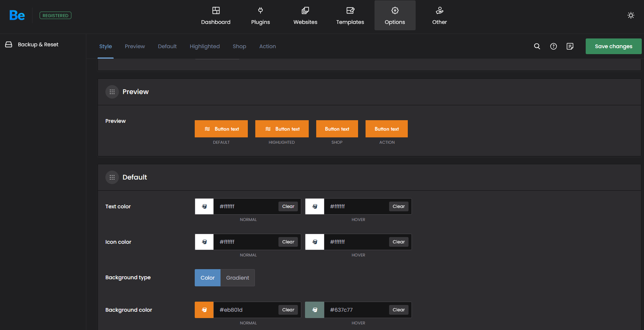Switch to the Highlighted tab
644x330 pixels.
point(204,46)
